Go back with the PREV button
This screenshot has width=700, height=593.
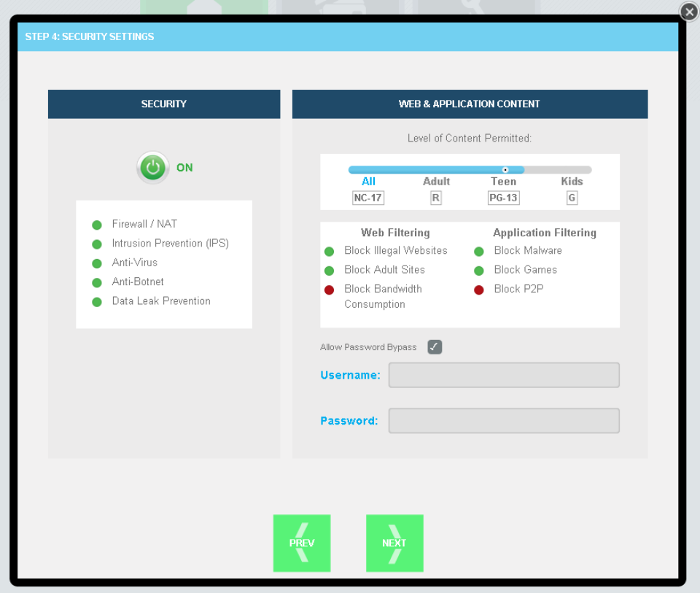tap(302, 543)
